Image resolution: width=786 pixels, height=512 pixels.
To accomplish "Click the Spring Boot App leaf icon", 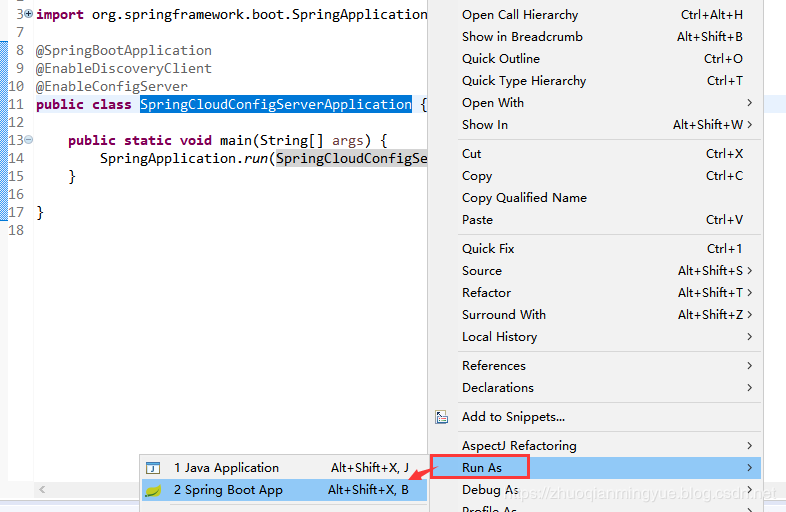I will [153, 490].
